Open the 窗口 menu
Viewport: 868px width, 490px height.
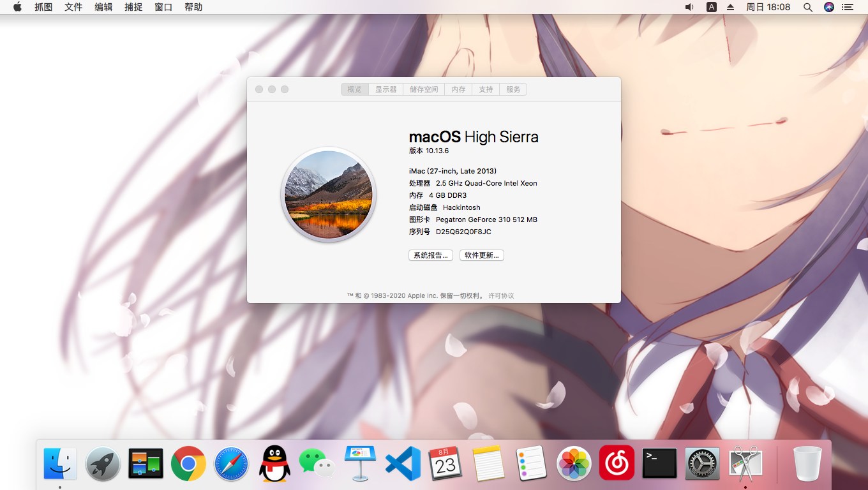tap(163, 7)
